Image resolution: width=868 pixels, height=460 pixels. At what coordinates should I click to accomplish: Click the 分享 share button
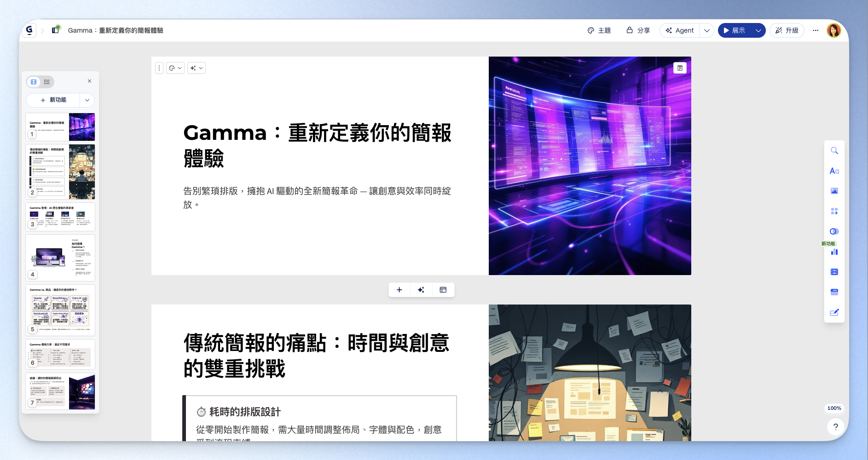[x=638, y=31]
